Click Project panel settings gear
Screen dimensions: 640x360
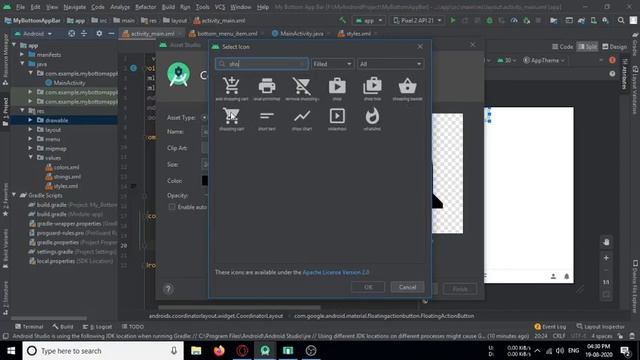(99, 33)
